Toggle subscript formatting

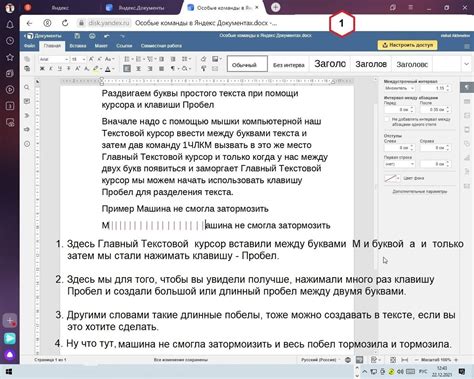point(86,69)
